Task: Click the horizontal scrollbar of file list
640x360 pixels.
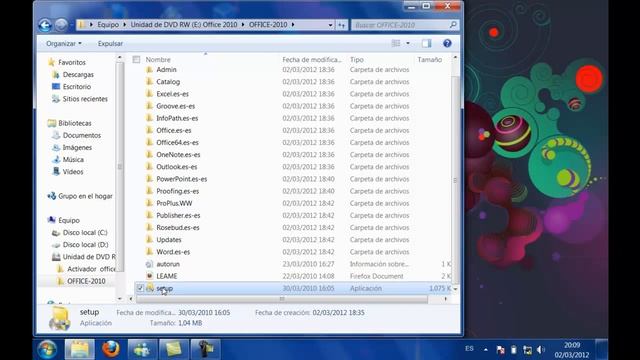Action: [282, 299]
